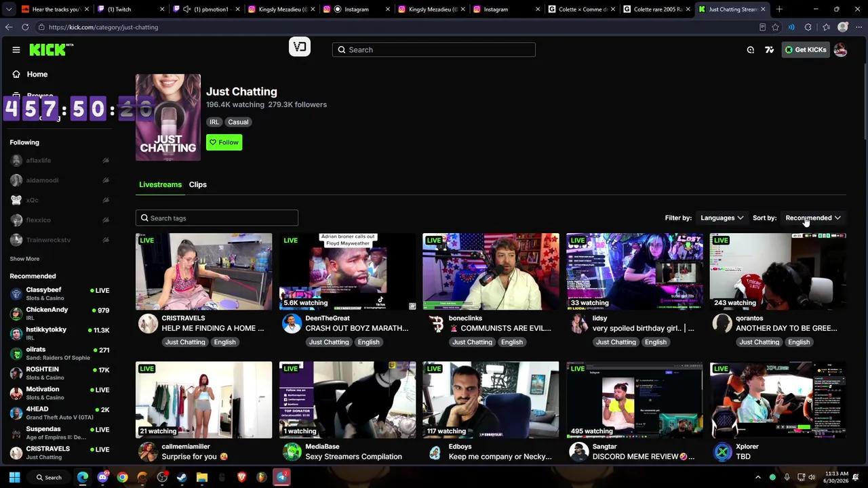This screenshot has width=868, height=488.
Task: Click the 7TV extension icon
Action: [769, 49]
